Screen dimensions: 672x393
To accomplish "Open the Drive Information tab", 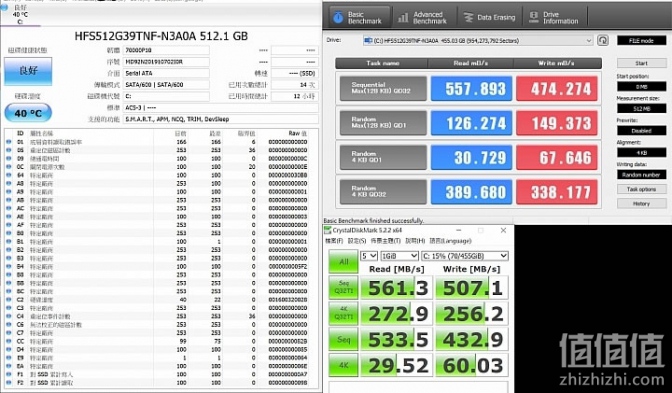I will tap(554, 17).
